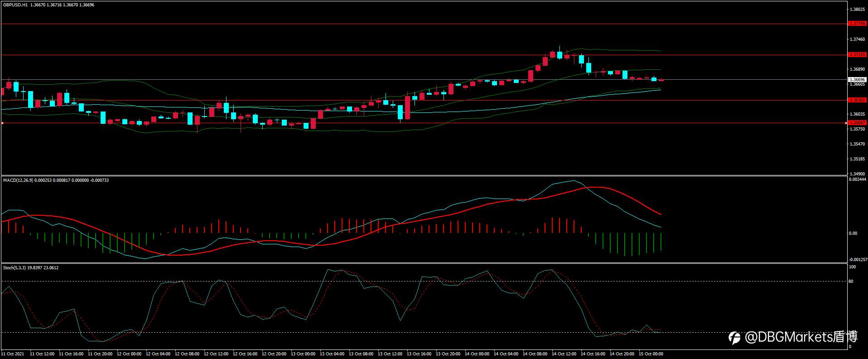868x359 pixels.
Task: Click the GBPUSD,H1 chart title text
Action: click(15, 5)
